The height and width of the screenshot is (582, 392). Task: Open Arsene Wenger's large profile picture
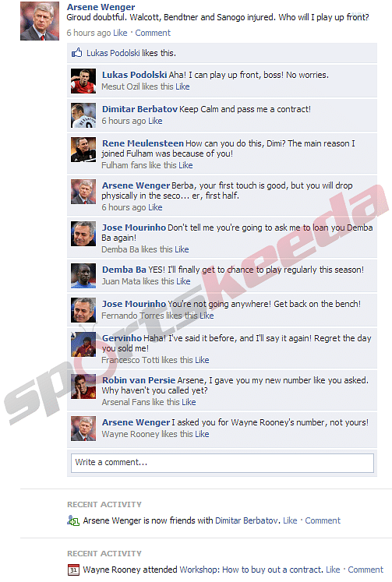tap(40, 21)
